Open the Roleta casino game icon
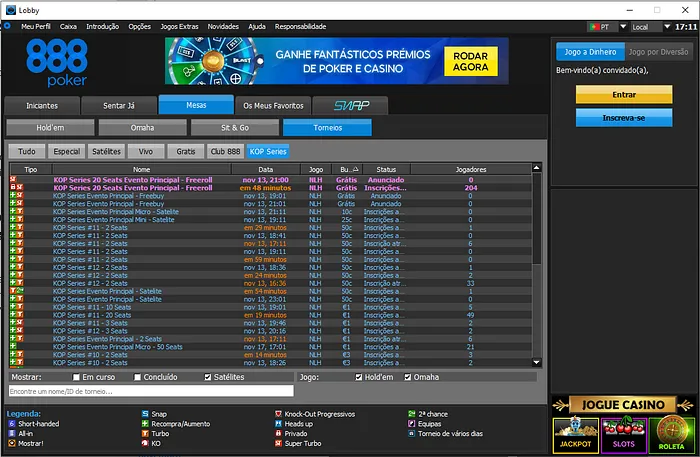The width and height of the screenshot is (700, 457). 671,435
